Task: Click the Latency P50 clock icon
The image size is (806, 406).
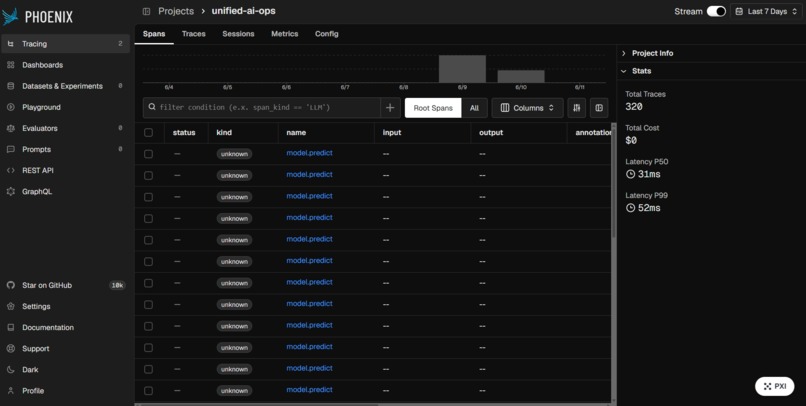Action: click(630, 174)
